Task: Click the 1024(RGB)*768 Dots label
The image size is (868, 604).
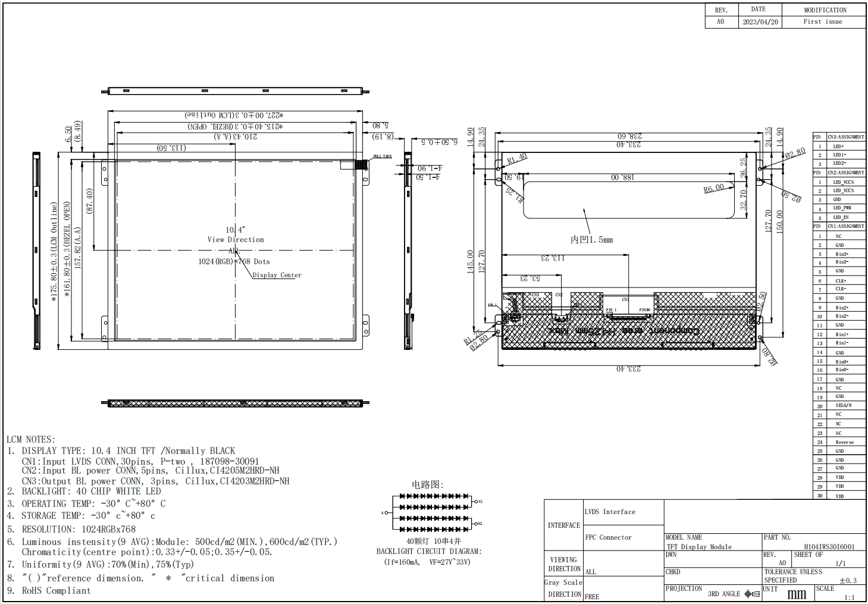Action: [234, 261]
